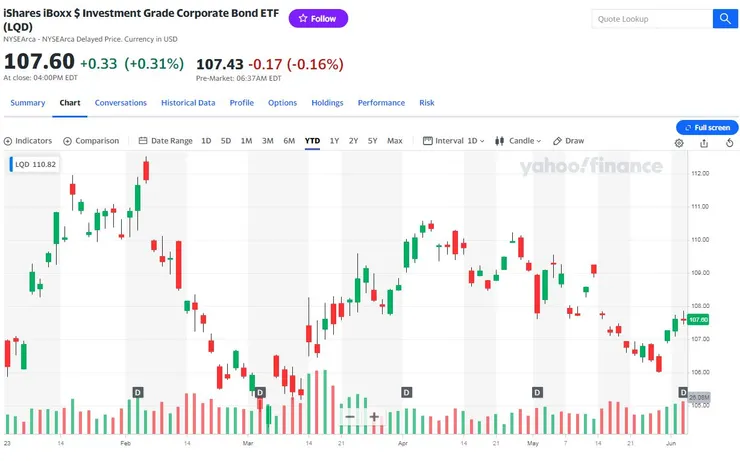Open the Historical Data tab
The image size is (740, 461).
pyautogui.click(x=188, y=102)
